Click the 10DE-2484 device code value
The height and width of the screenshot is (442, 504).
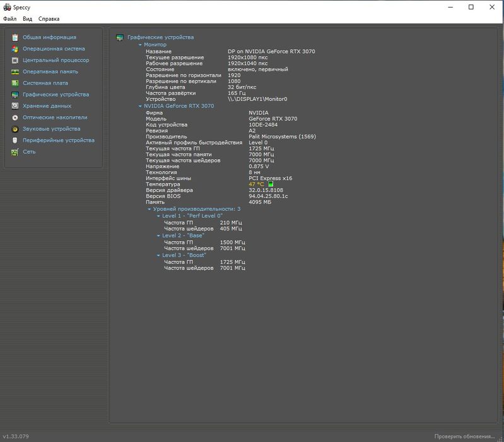(263, 124)
